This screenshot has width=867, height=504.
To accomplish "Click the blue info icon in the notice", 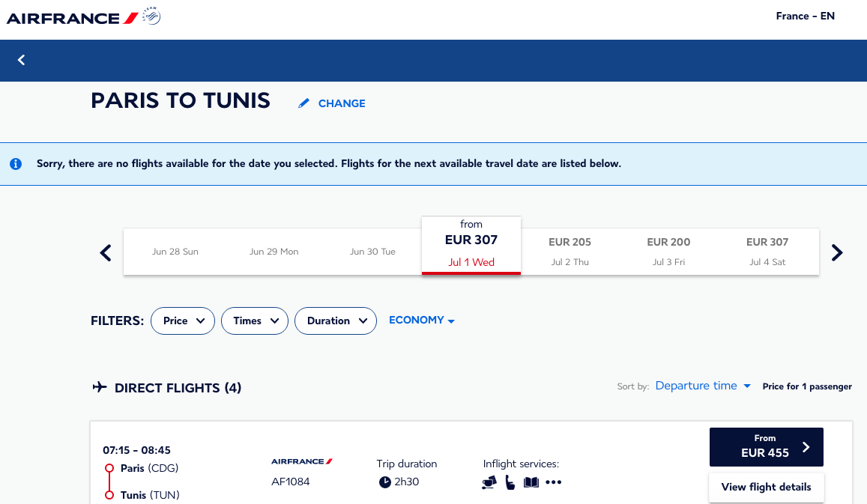I will tap(16, 163).
